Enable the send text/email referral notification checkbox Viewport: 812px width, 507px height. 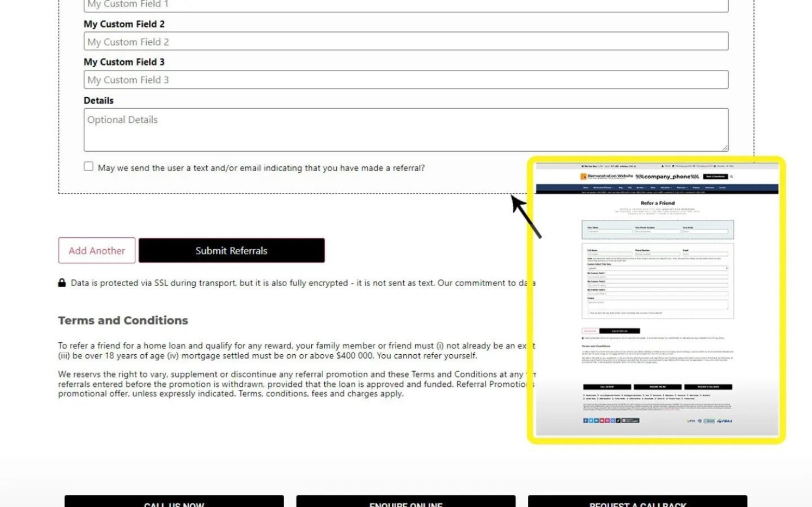[88, 167]
